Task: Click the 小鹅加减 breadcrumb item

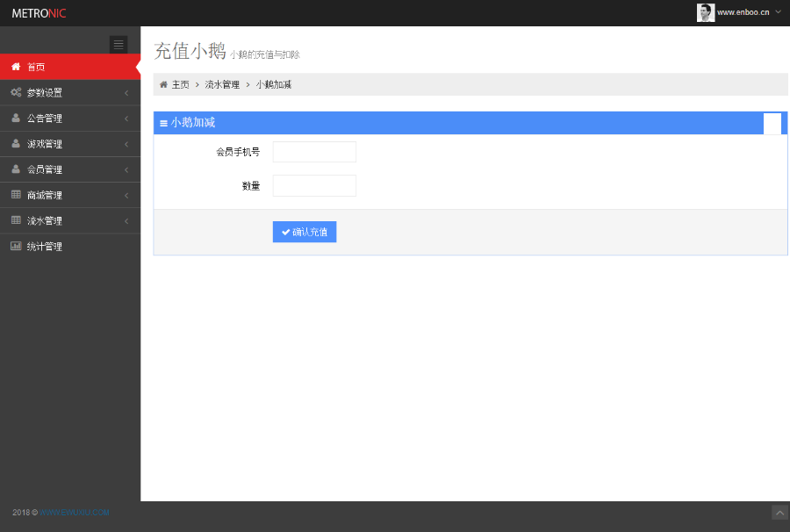Action: (x=274, y=84)
